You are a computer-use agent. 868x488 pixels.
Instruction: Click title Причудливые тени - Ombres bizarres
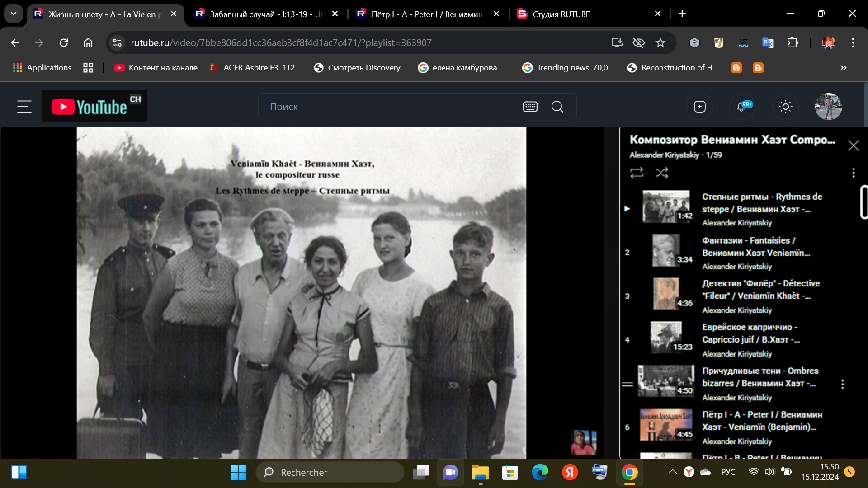759,377
